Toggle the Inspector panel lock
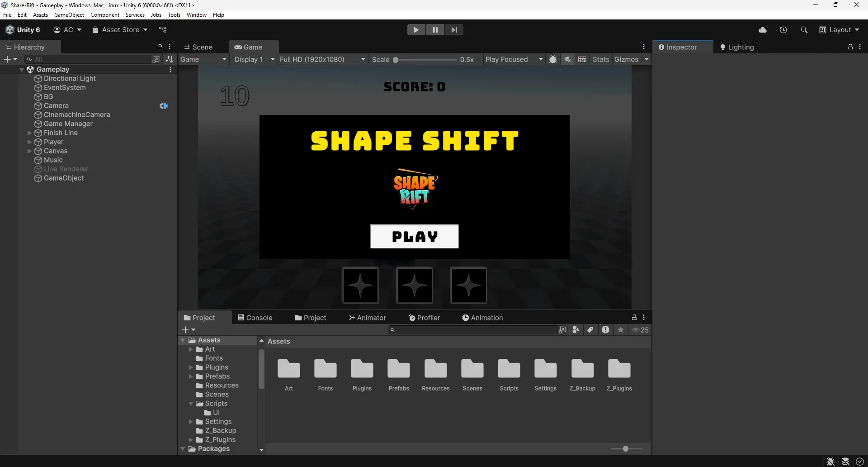This screenshot has width=868, height=467. pyautogui.click(x=850, y=47)
